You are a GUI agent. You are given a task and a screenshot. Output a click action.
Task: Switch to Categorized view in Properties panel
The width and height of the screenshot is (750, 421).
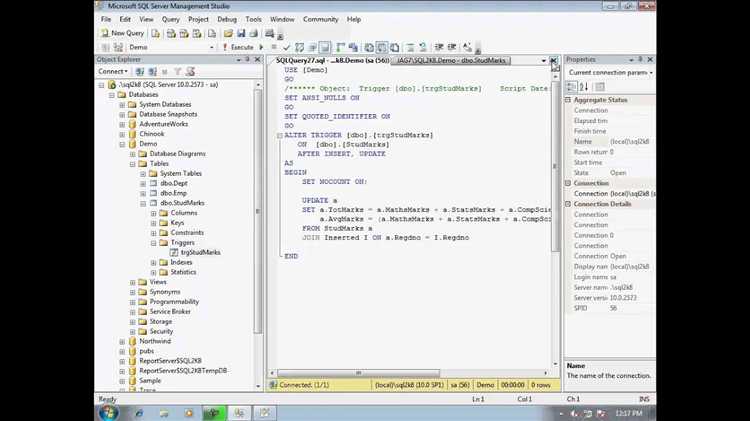click(x=571, y=87)
